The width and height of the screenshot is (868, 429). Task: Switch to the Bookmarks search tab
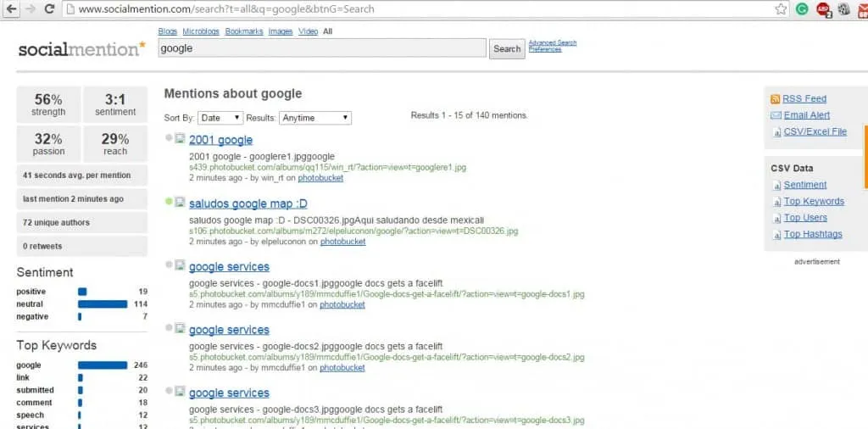tap(244, 31)
